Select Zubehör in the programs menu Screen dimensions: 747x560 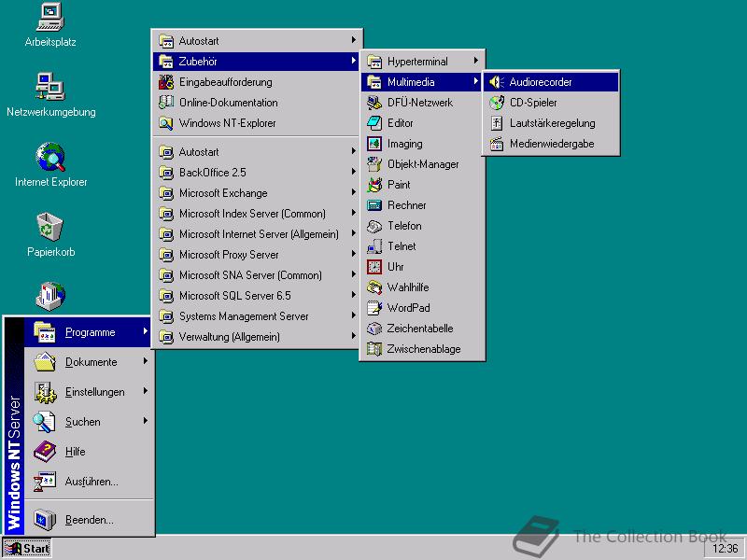(256, 61)
